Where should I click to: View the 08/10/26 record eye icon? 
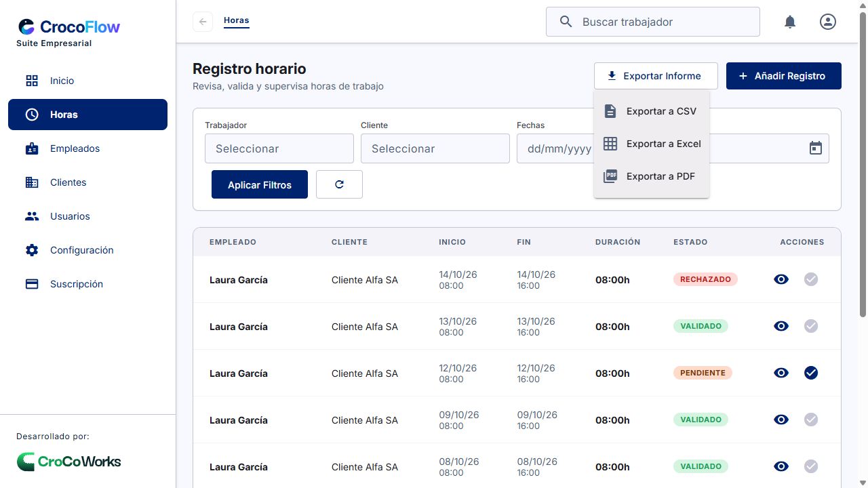[x=781, y=466]
